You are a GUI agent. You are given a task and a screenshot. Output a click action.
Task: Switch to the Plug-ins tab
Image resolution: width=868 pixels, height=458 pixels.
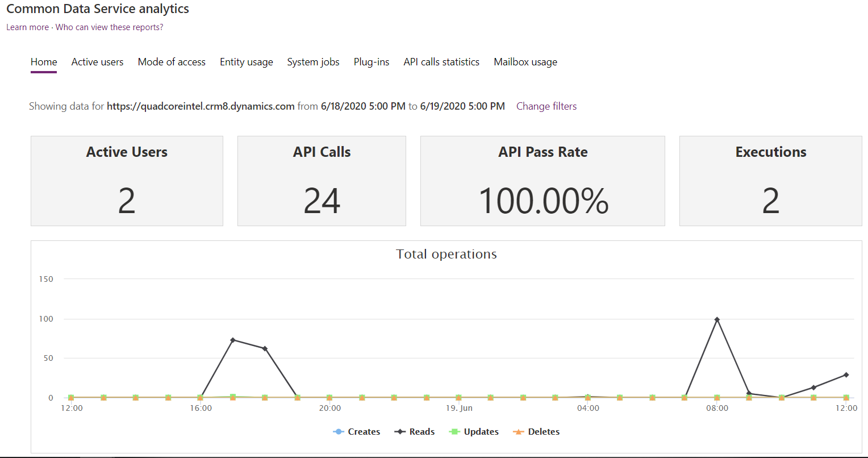(372, 62)
